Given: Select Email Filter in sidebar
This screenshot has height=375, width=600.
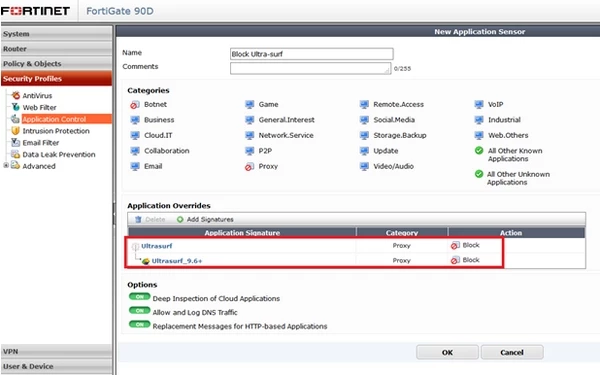Looking at the screenshot, I should coord(41,143).
